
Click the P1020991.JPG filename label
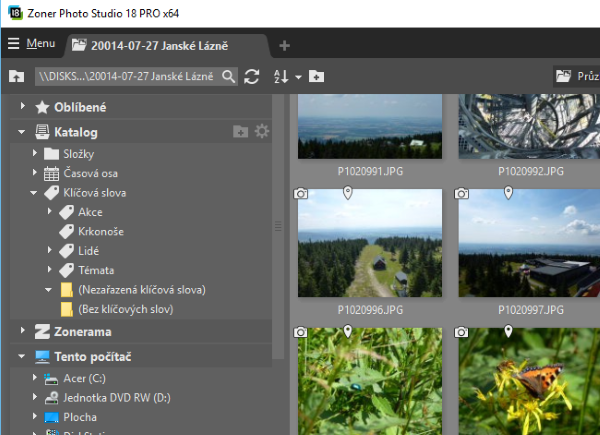point(370,171)
